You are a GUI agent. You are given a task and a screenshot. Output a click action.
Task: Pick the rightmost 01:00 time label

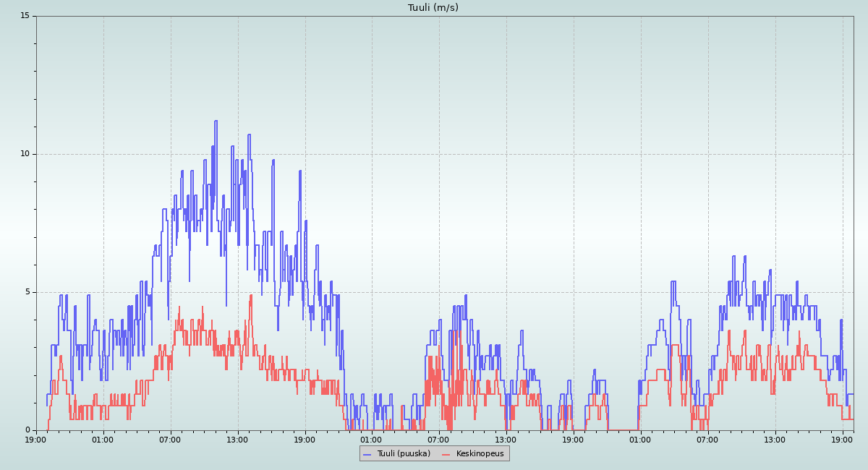point(640,440)
